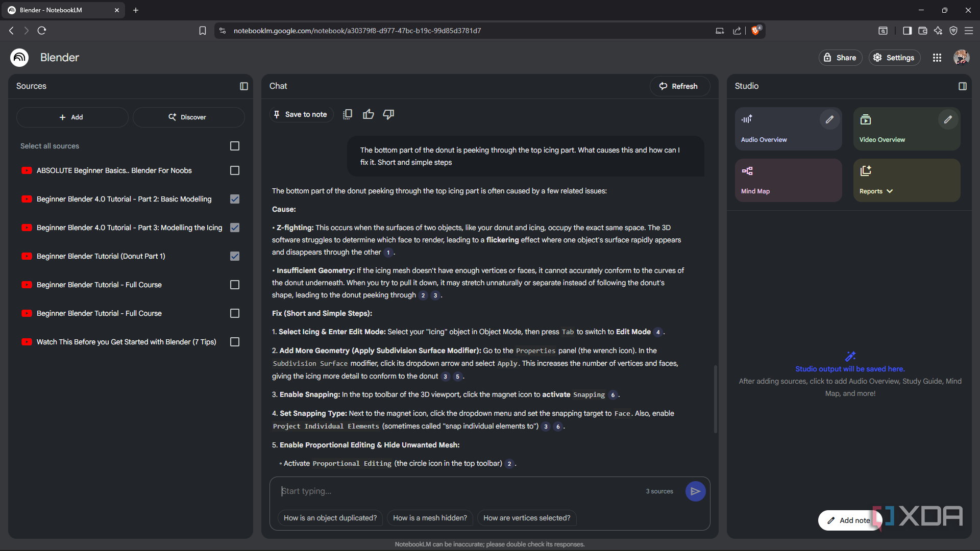Uncheck Donut Part 1 source checkbox
Image resolution: width=980 pixels, height=551 pixels.
(235, 256)
